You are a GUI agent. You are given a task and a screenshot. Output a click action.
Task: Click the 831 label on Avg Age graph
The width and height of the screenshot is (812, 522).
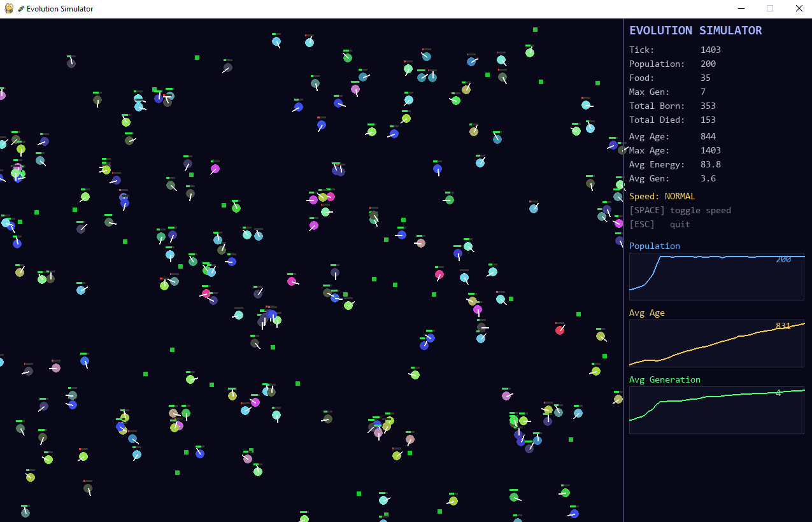point(783,326)
